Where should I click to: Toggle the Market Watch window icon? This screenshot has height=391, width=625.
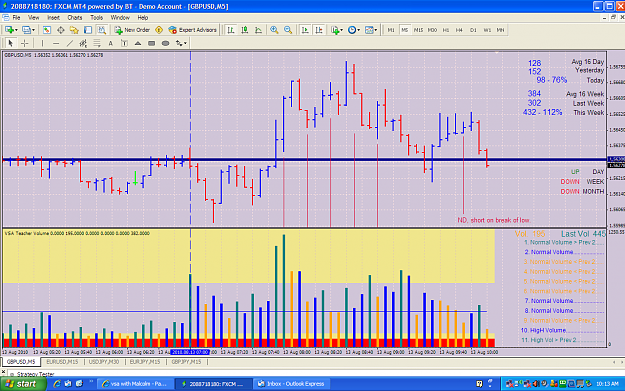click(x=47, y=30)
